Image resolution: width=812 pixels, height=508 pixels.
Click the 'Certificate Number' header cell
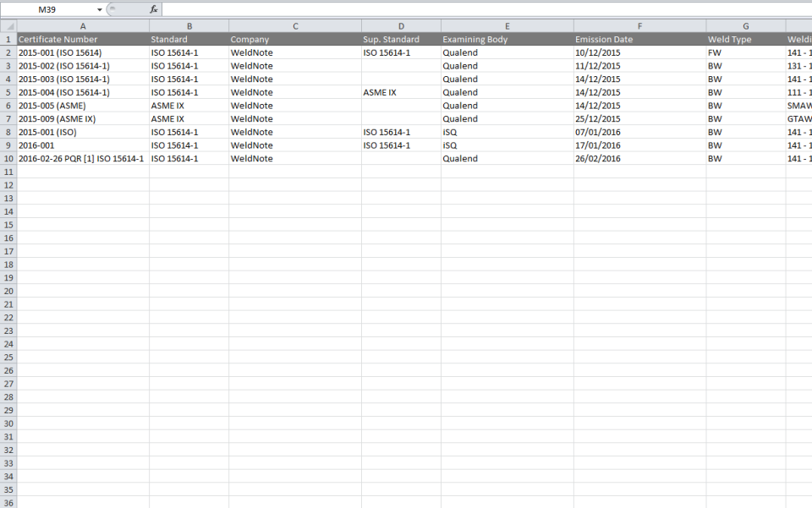[83, 40]
